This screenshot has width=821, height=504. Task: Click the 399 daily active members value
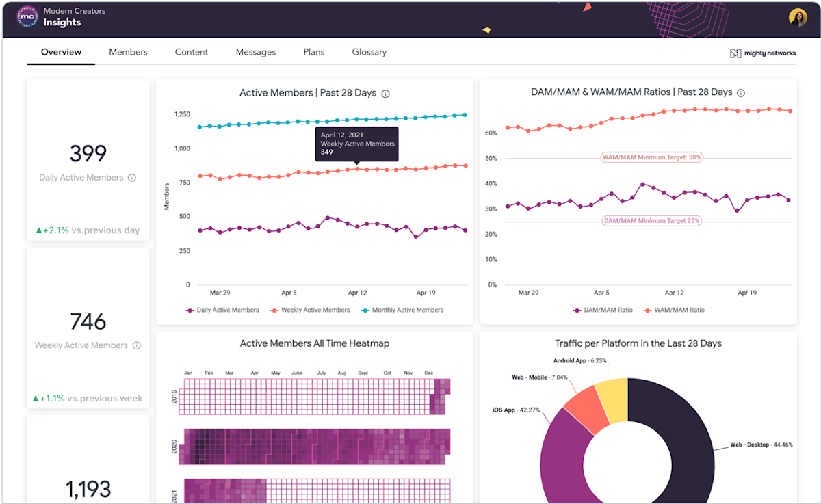pos(88,154)
